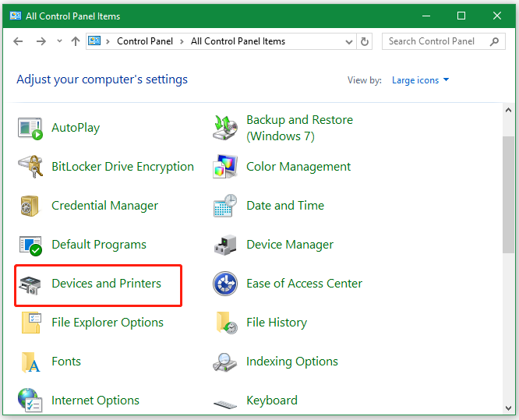Open the File Explorer Options folder icon
The width and height of the screenshot is (519, 420).
(31, 323)
